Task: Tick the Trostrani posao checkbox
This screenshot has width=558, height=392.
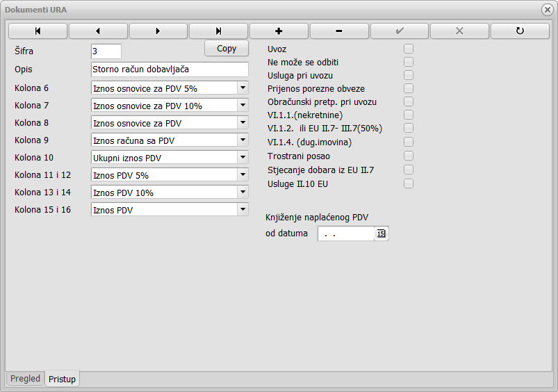Action: point(409,156)
